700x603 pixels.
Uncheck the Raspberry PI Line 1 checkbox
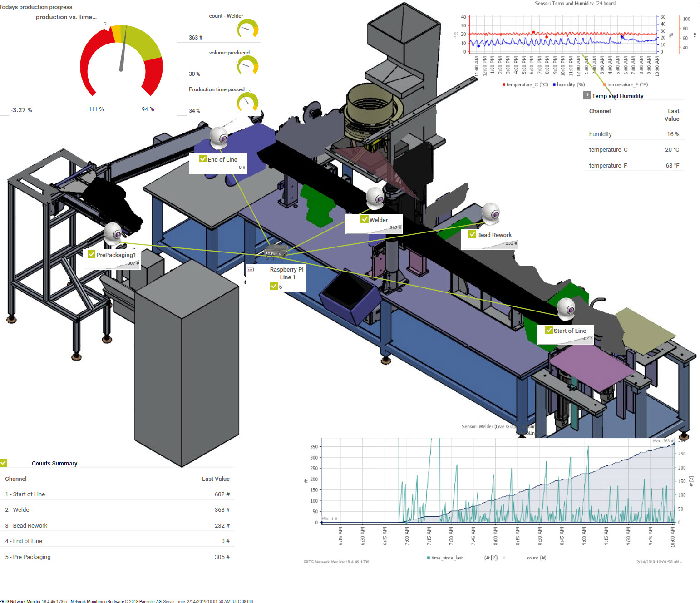[274, 286]
